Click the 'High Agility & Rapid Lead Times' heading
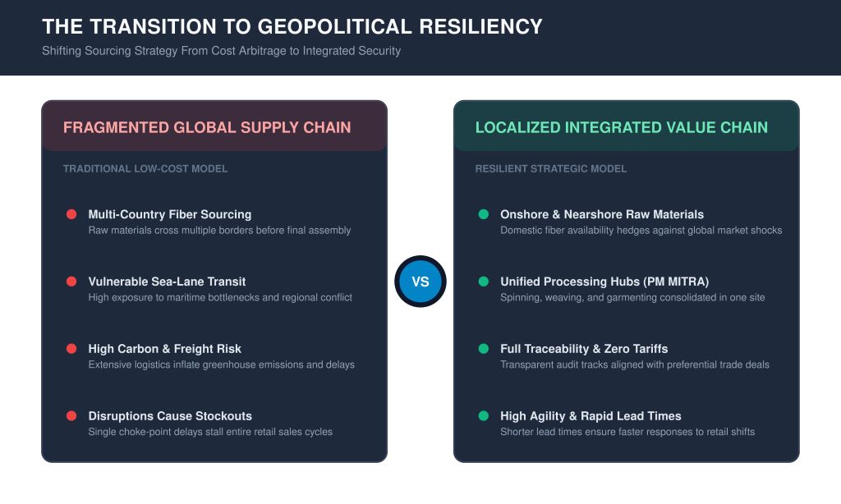The height and width of the screenshot is (504, 841). click(x=591, y=416)
